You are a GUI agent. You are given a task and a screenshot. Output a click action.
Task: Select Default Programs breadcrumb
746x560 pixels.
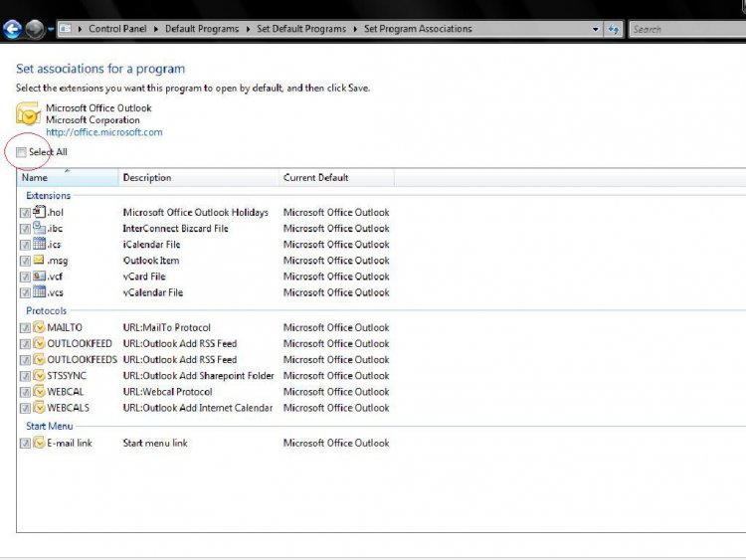click(202, 29)
